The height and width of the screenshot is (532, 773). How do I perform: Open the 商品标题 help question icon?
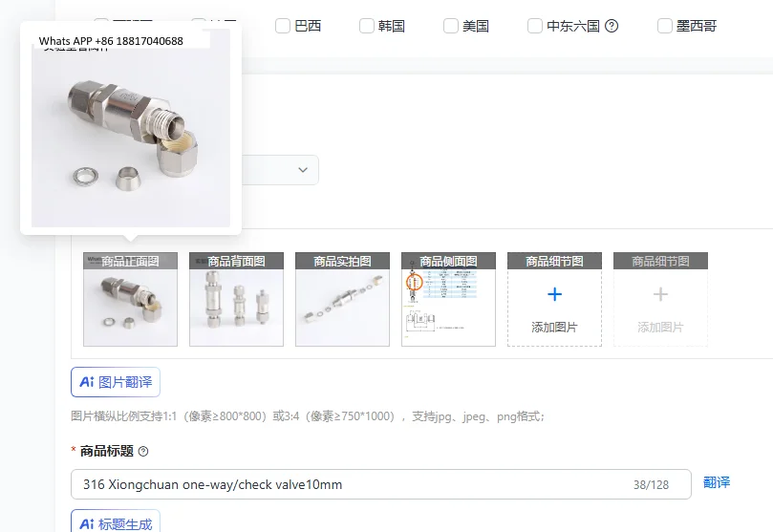coord(143,451)
